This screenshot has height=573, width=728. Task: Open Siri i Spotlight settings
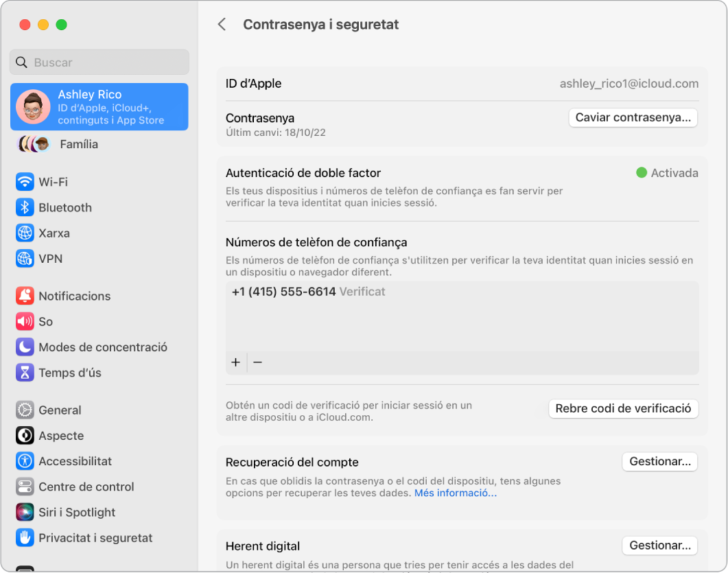click(77, 512)
